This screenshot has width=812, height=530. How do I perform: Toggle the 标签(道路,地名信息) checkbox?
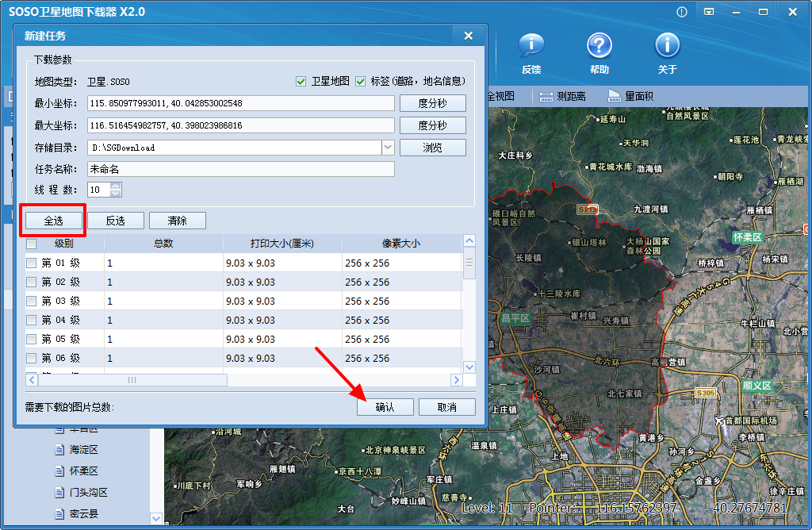click(360, 81)
